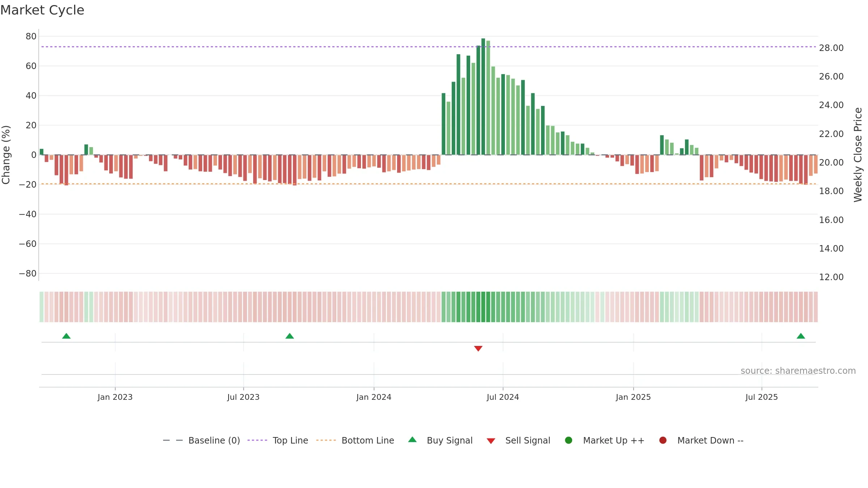Click the dark green bar at 13 percent after Jan 2025
Image resolution: width=868 pixels, height=488 pixels.
coord(662,145)
